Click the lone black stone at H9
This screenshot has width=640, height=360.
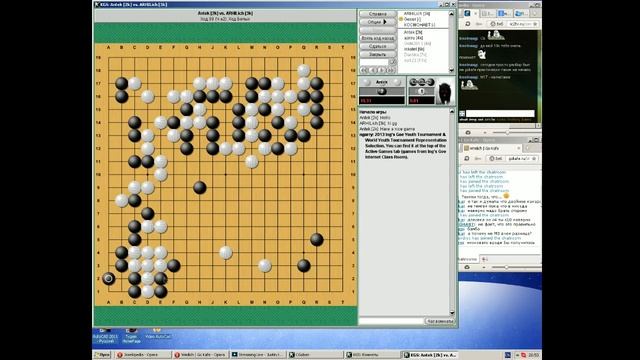point(200,187)
